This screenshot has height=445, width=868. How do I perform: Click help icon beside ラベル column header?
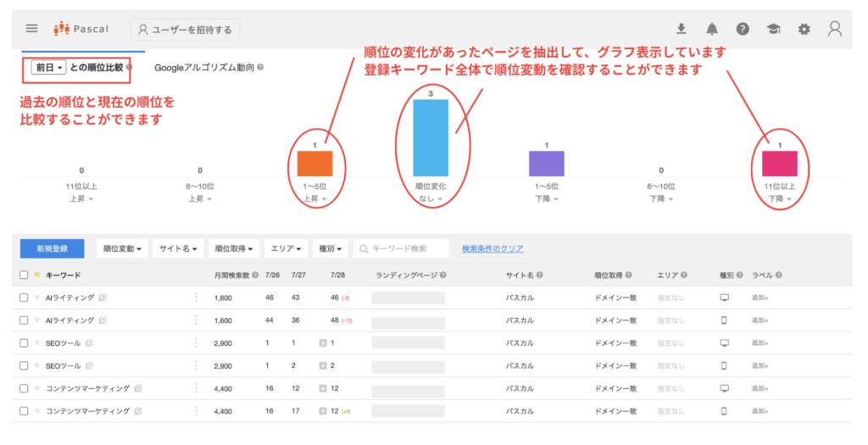coord(778,275)
